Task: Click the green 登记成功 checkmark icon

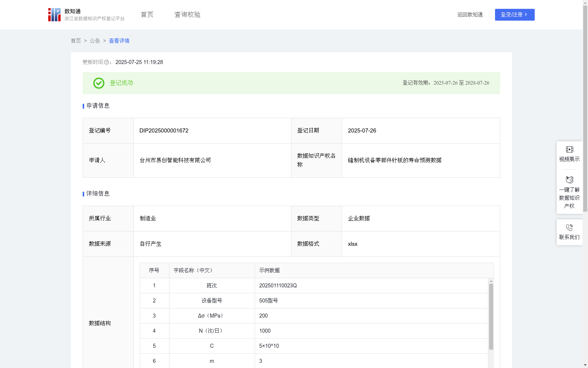Action: pos(98,83)
